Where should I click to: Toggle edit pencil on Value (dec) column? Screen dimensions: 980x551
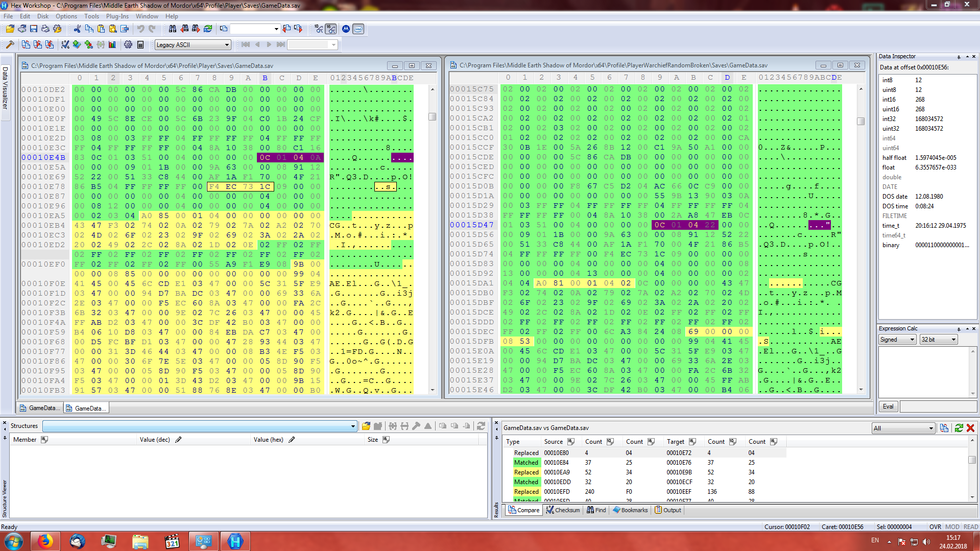[178, 440]
